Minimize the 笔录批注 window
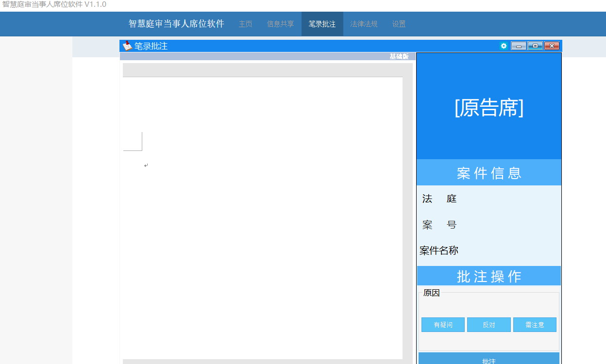Viewport: 606px width, 364px height. coord(519,46)
